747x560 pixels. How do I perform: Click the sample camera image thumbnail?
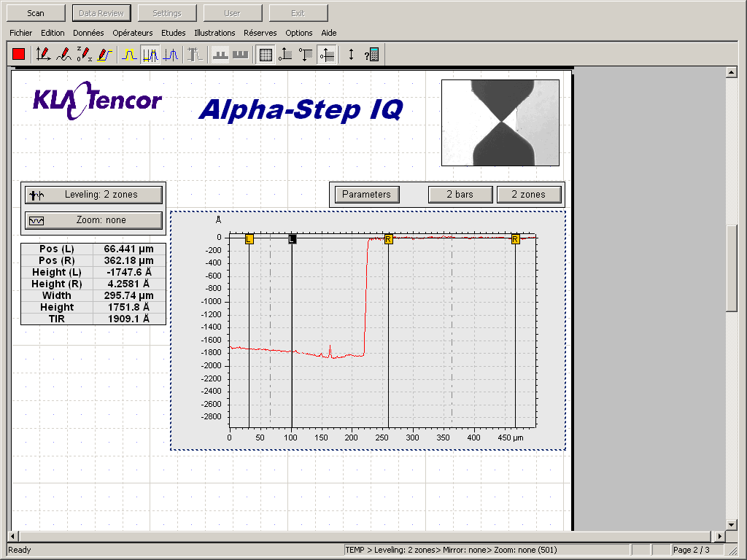tap(500, 122)
